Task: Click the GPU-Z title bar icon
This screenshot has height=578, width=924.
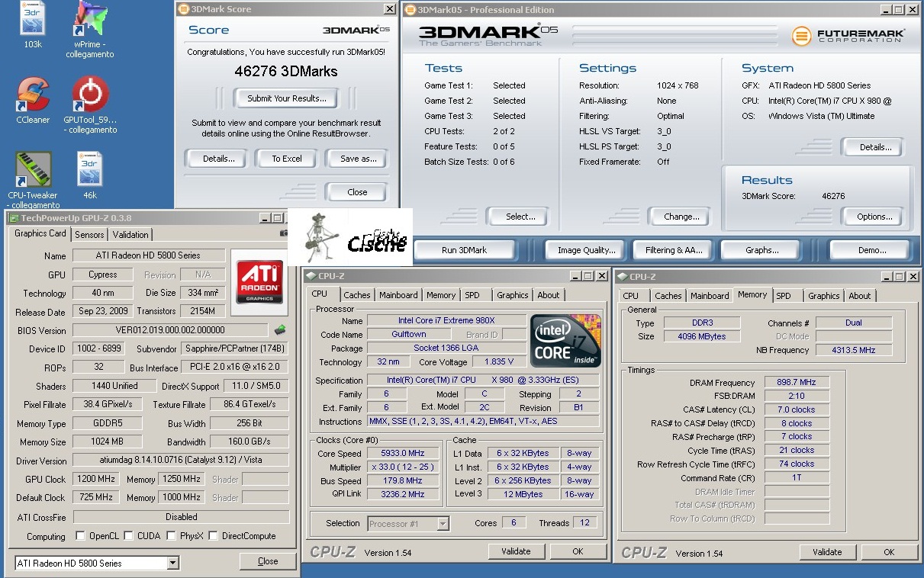Action: (14, 217)
